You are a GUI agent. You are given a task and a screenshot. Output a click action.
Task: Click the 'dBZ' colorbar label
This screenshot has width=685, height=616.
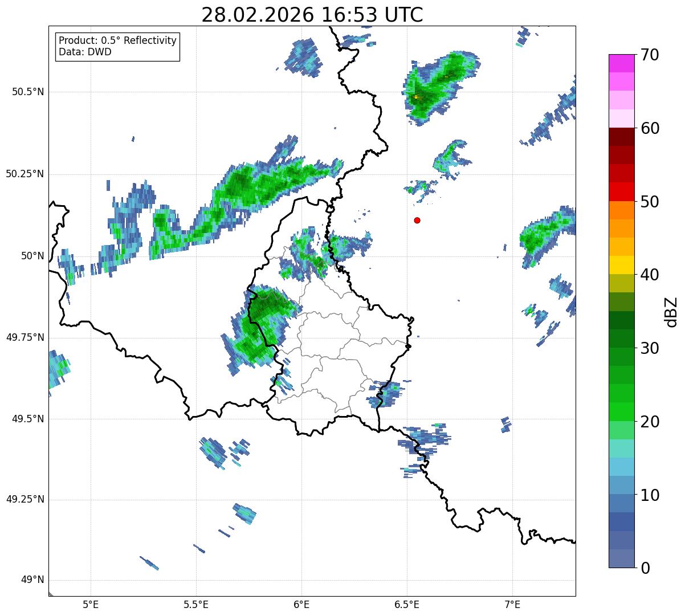[671, 312]
